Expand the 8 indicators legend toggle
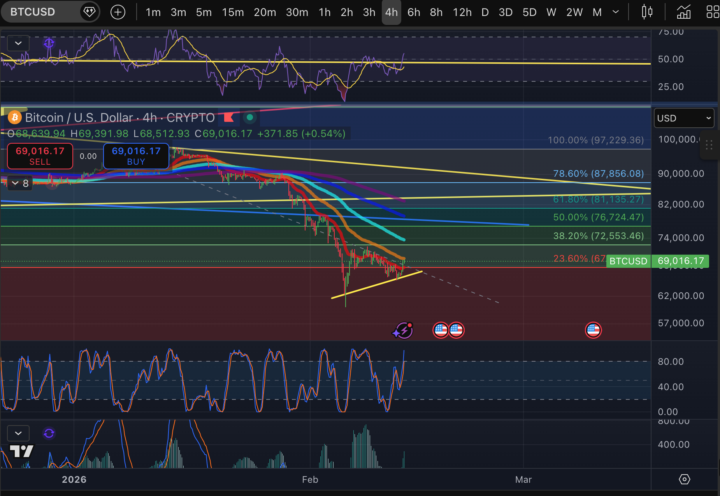 (x=20, y=183)
